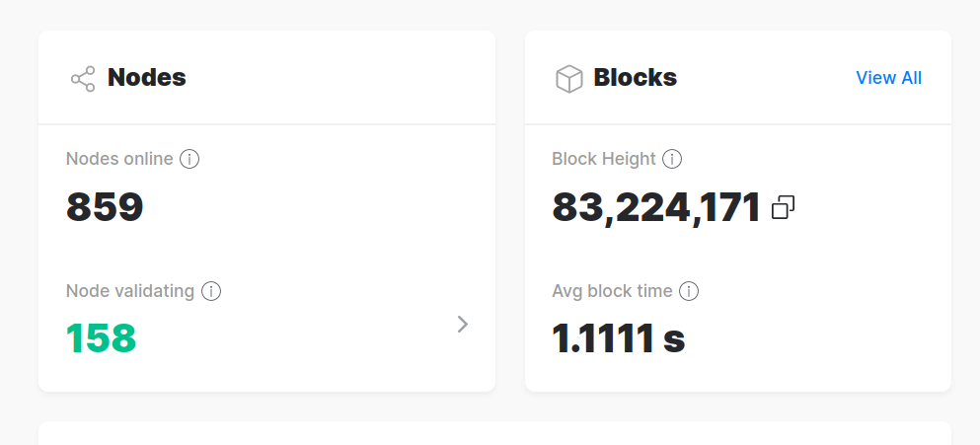Click the info icon beside Block Height
Viewport: 980px width, 445px height.
[x=672, y=160]
